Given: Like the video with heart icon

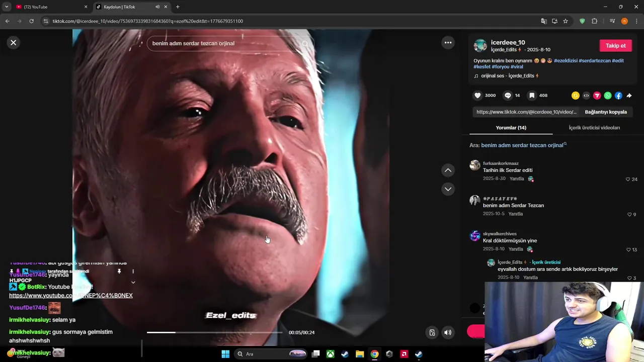Looking at the screenshot, I should [x=477, y=96].
